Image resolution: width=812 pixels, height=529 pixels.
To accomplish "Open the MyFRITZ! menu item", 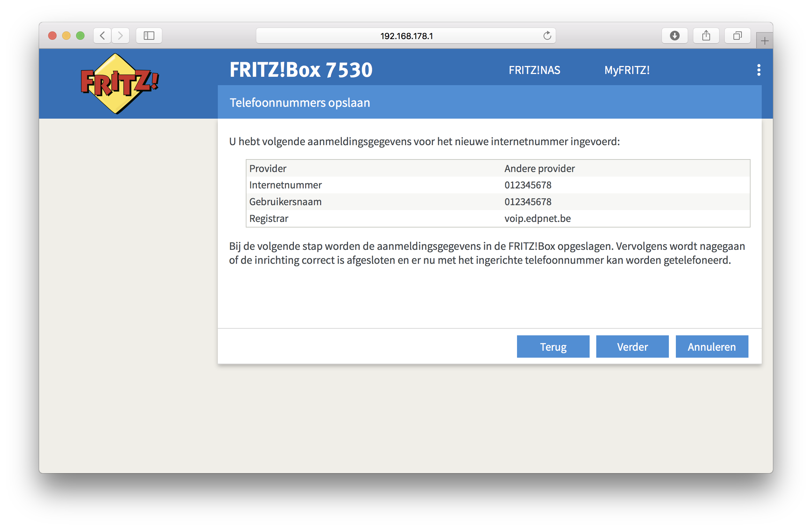I will point(627,70).
